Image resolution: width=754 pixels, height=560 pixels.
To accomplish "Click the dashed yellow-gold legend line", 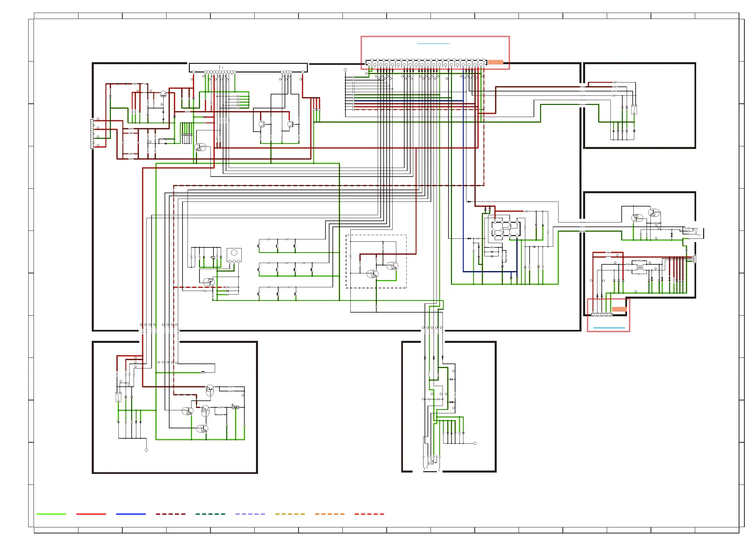I will 290,514.
